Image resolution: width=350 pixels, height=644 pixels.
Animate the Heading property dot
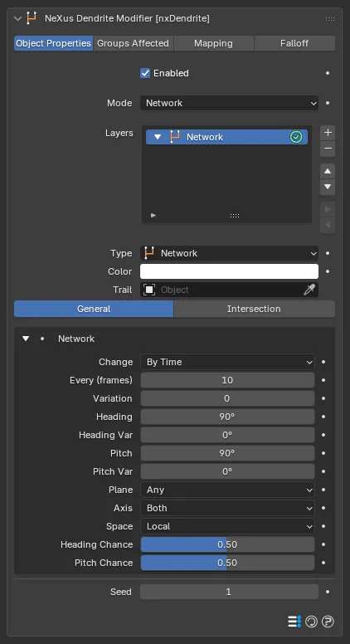(323, 417)
